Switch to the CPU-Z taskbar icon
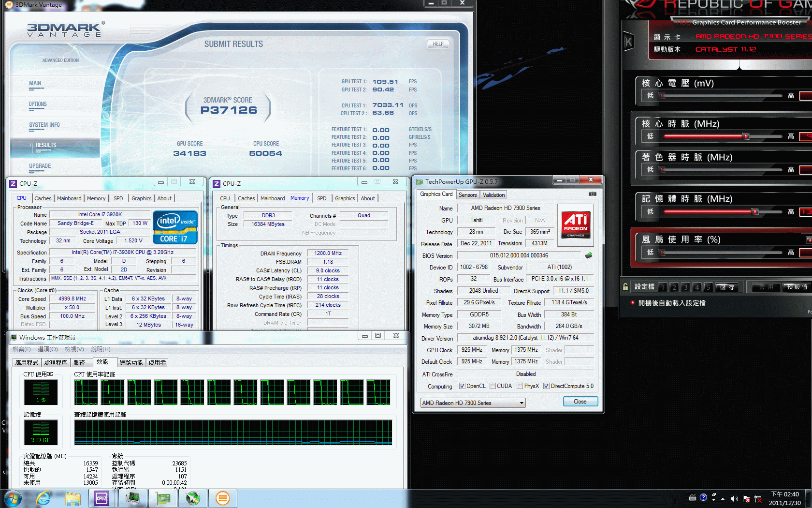 coord(101,498)
